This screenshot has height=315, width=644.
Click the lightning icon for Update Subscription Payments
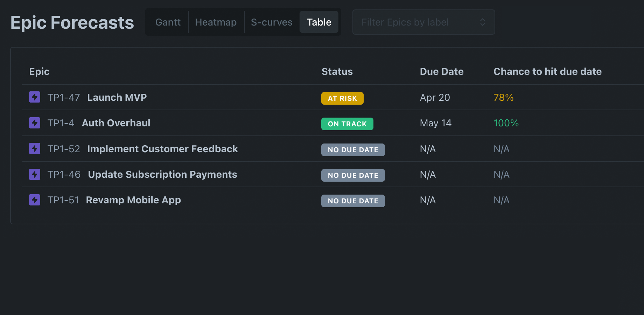click(x=34, y=174)
